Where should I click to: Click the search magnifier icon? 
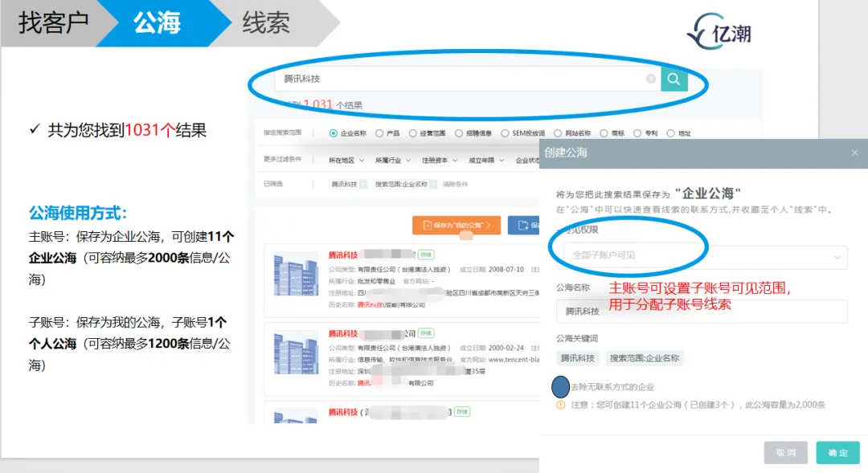pos(674,80)
